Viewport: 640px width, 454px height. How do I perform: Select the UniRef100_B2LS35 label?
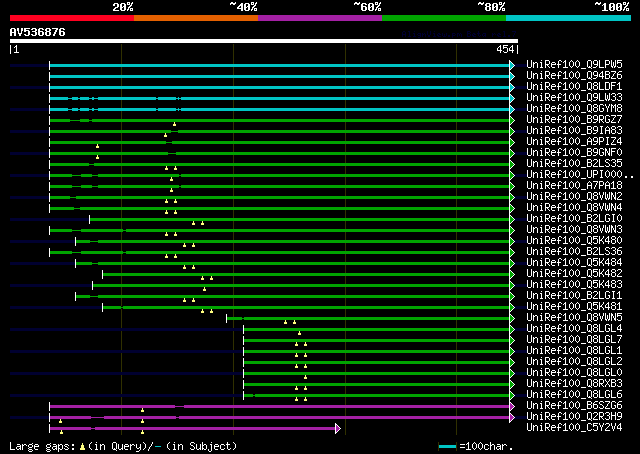(574, 163)
